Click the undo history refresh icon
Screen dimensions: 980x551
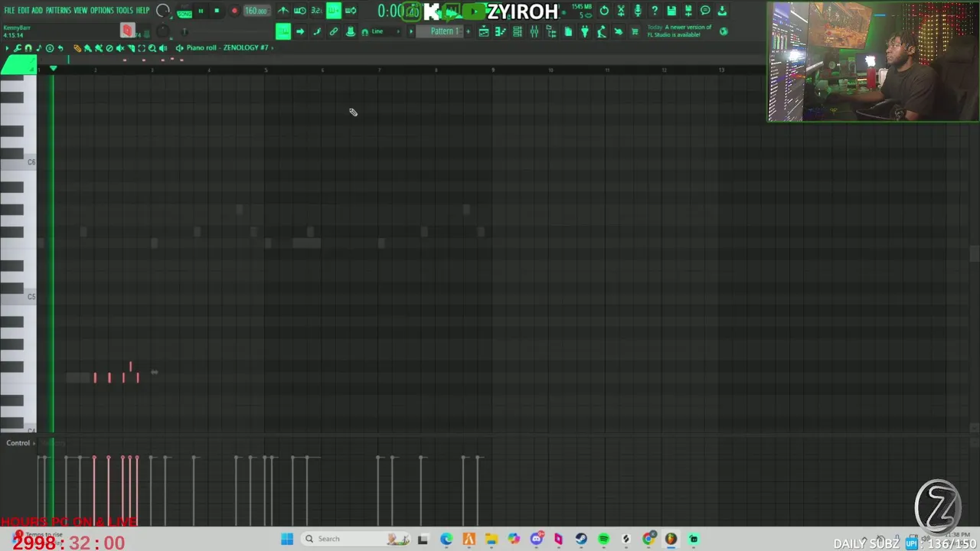[x=604, y=11]
